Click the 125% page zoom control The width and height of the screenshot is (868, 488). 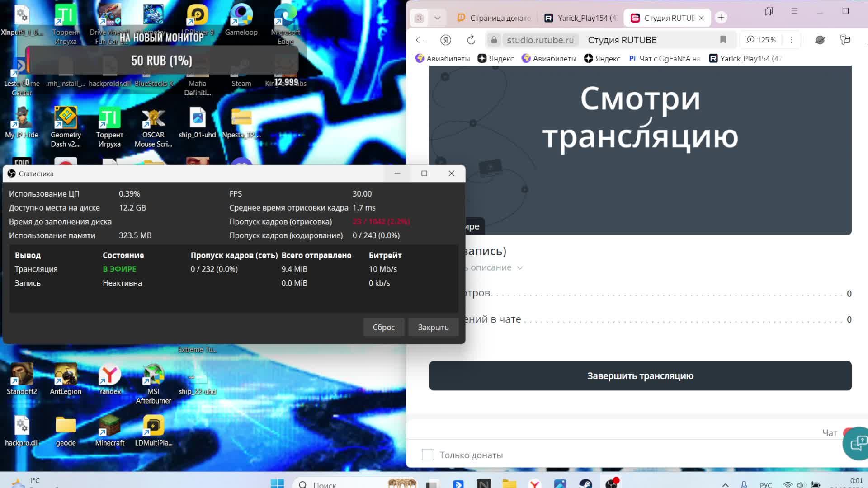point(761,40)
